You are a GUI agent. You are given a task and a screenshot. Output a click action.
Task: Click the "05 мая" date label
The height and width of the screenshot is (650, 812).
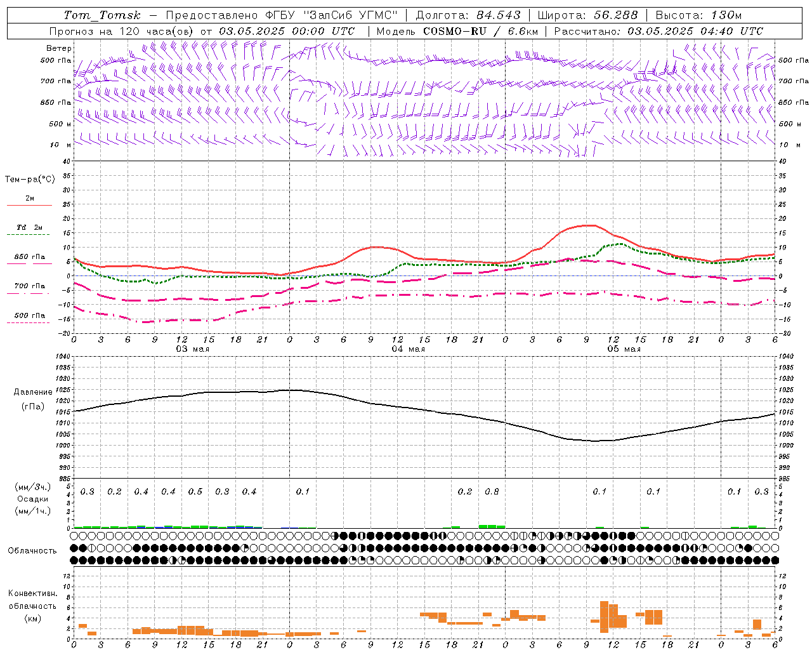(x=624, y=348)
